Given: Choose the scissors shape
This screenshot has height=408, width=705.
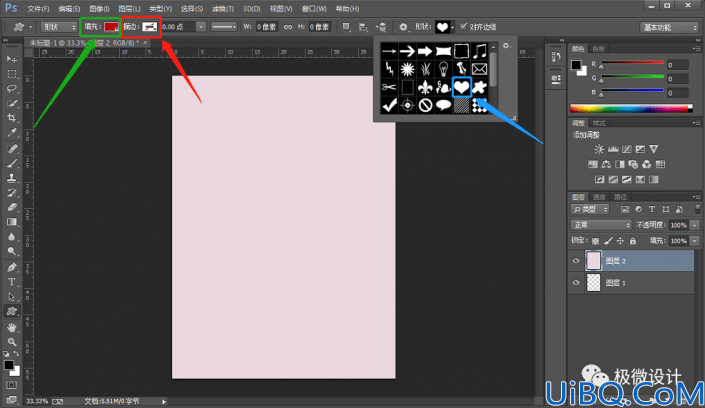Looking at the screenshot, I should tap(389, 87).
